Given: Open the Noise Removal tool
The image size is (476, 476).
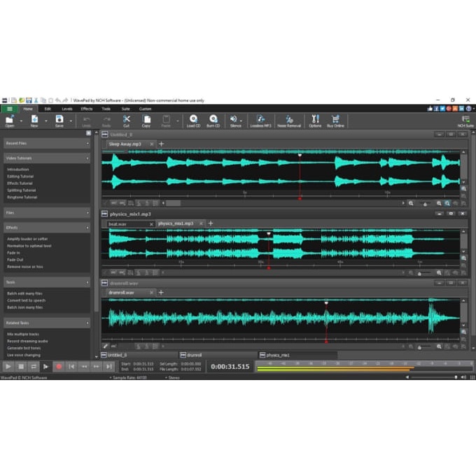Looking at the screenshot, I should (x=289, y=120).
